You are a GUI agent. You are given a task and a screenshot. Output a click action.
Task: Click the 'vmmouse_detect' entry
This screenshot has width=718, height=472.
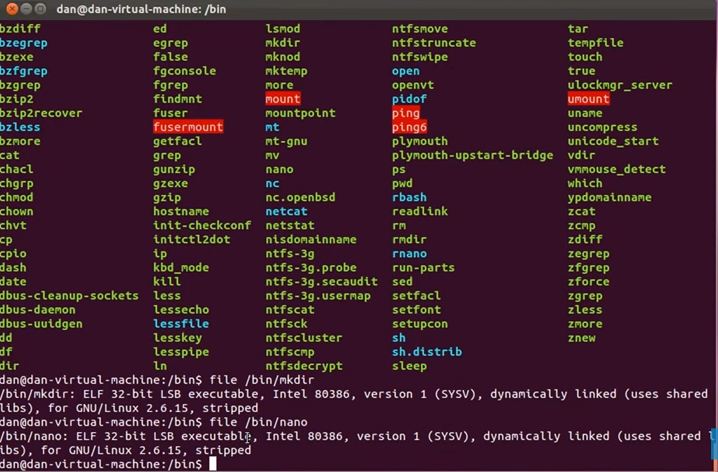pyautogui.click(x=617, y=169)
